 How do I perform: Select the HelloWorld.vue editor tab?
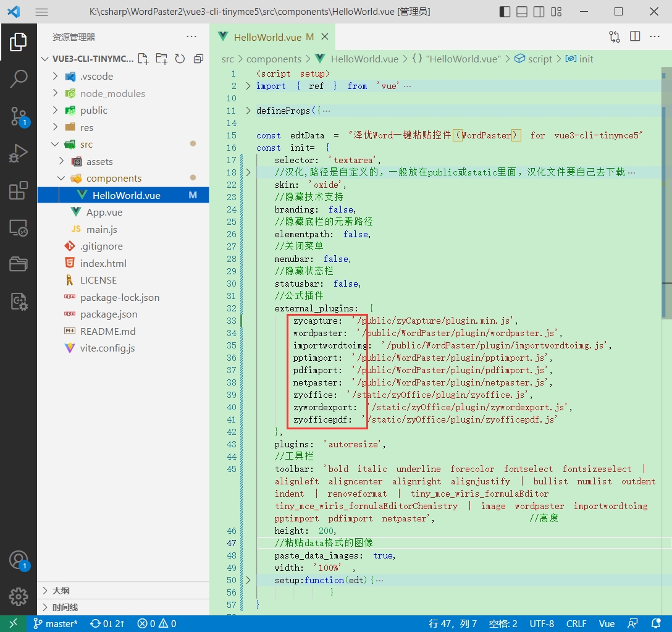(x=267, y=37)
